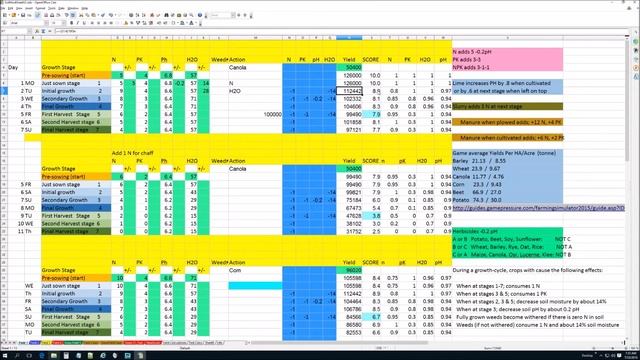Toggle Underline formatting

[x=84, y=23]
